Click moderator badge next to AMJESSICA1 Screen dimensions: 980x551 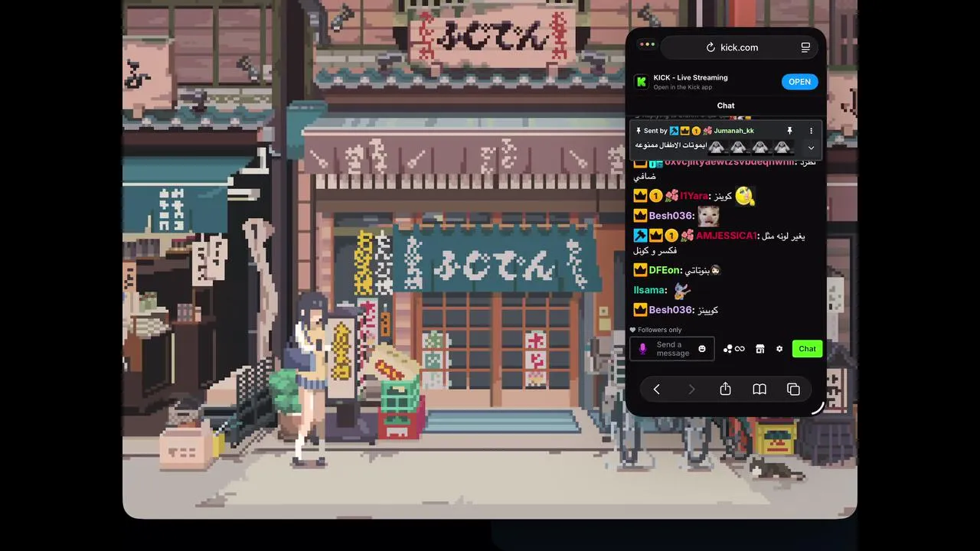641,236
